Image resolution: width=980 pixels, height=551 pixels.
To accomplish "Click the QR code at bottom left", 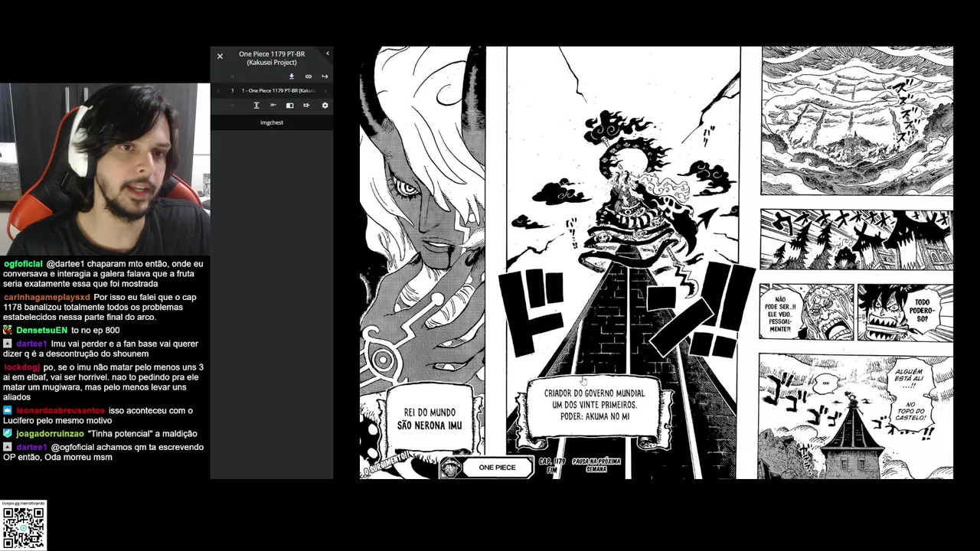I will (23, 528).
